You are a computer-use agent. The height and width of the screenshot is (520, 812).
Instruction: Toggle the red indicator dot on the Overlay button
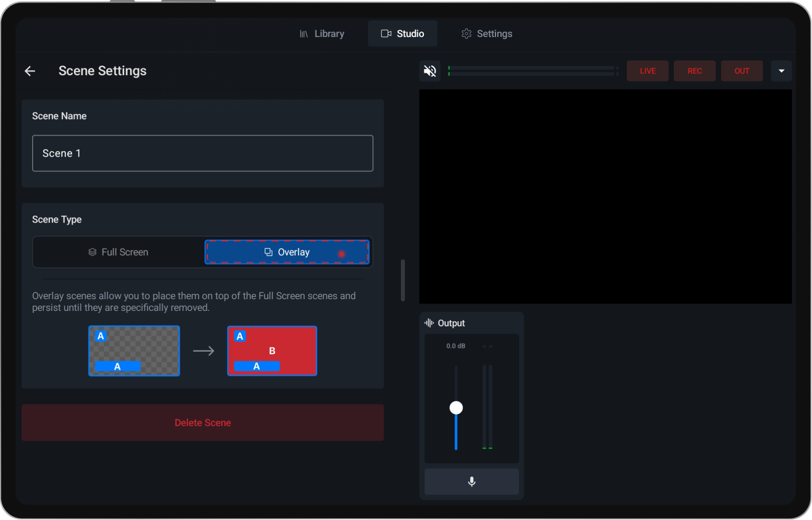pyautogui.click(x=341, y=253)
